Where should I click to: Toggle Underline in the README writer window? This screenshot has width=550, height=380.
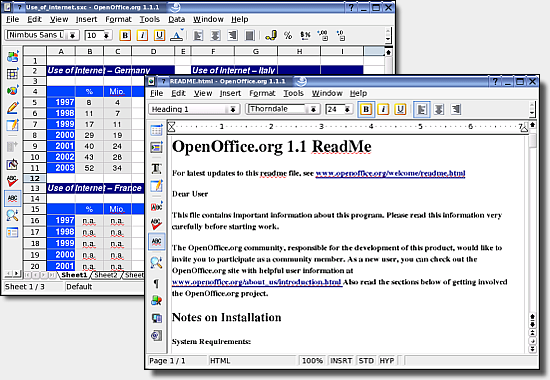[400, 109]
